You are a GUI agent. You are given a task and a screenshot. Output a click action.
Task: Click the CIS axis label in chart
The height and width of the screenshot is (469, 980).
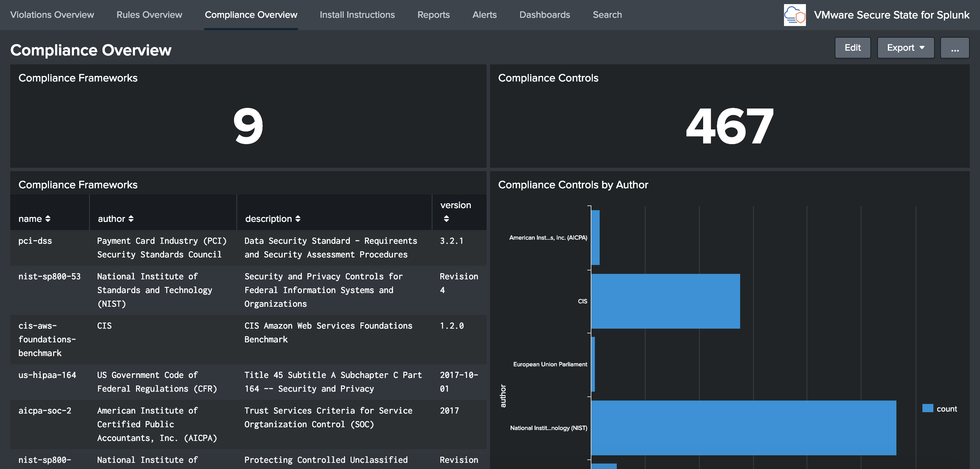583,301
